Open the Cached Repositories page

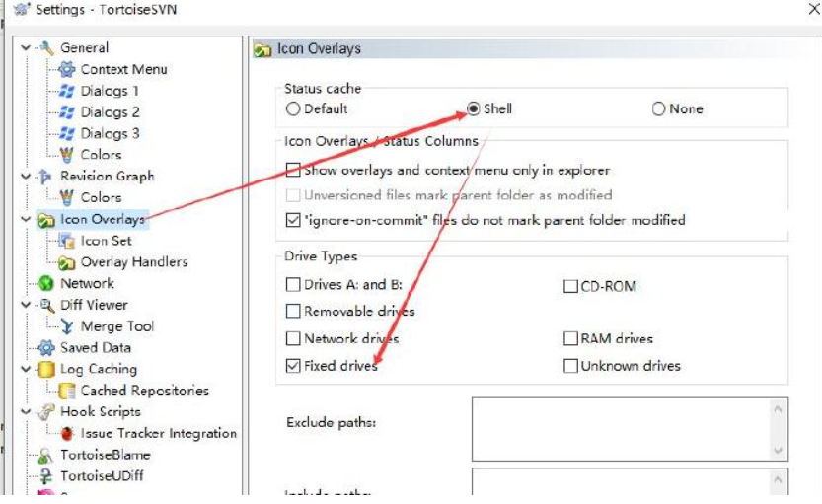point(145,391)
